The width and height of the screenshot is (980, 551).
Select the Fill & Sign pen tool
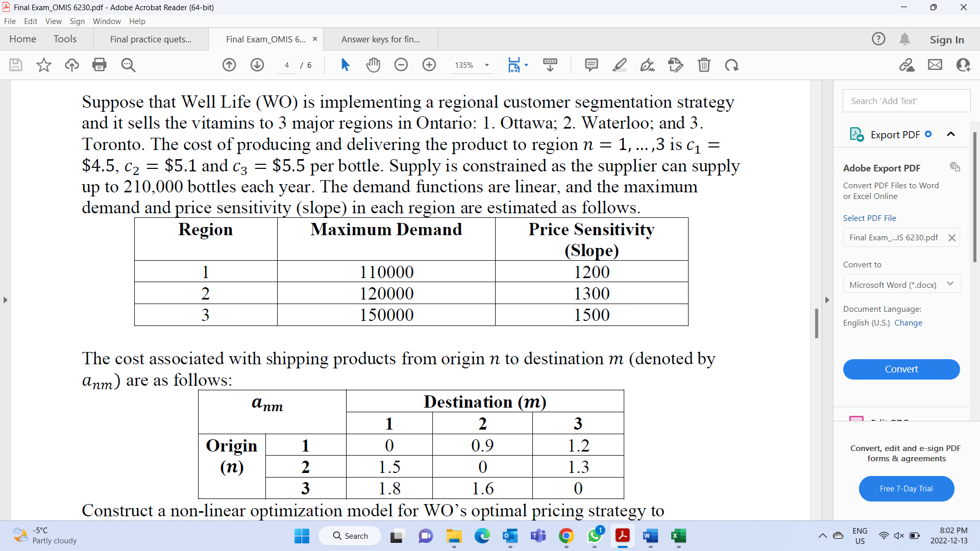tap(647, 65)
